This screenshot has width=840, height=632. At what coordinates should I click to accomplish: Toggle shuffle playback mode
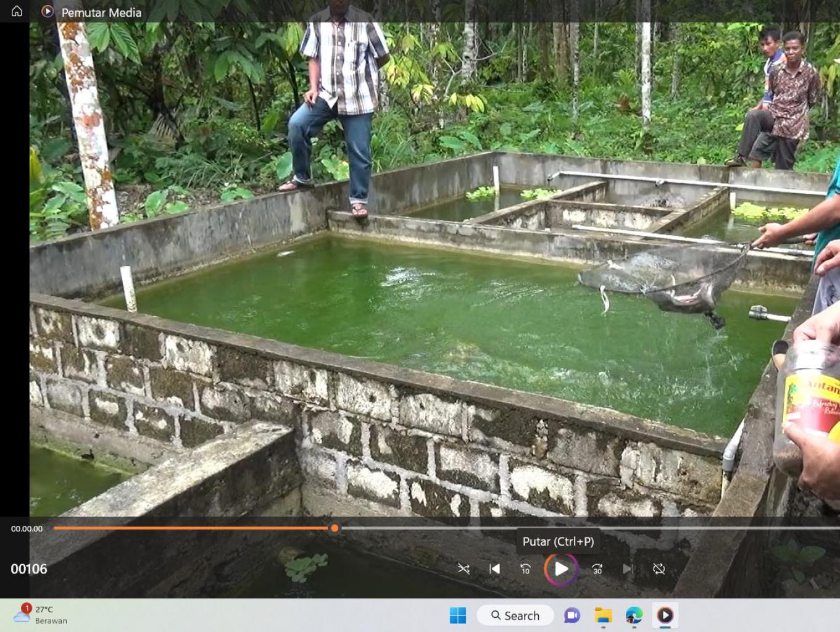tap(464, 568)
